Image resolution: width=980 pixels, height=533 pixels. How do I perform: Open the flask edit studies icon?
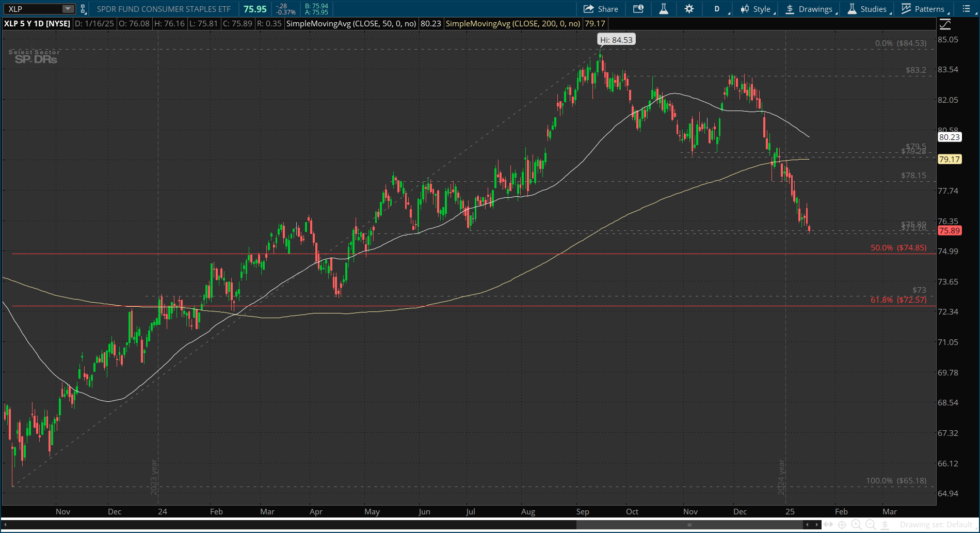click(664, 9)
